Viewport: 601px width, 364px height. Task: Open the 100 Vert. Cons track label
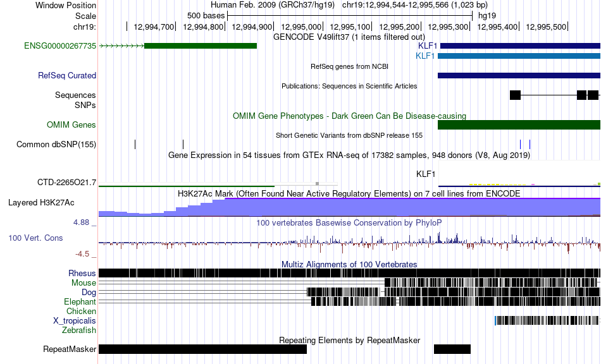35,238
